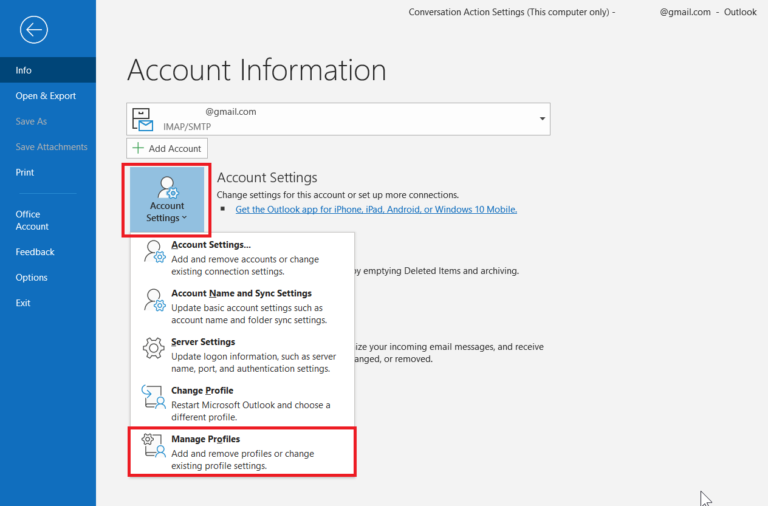Choose Change Profile menu entry
Screen dimensions: 768x506
(x=242, y=403)
